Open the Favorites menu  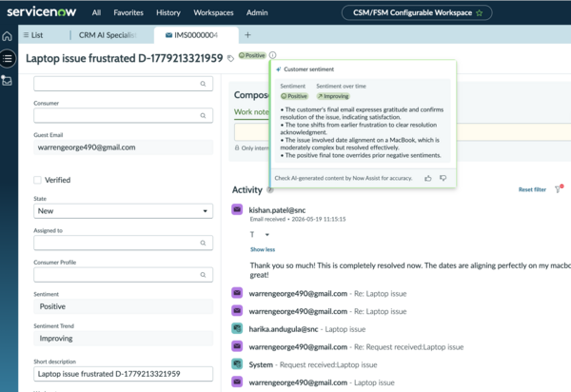[128, 12]
